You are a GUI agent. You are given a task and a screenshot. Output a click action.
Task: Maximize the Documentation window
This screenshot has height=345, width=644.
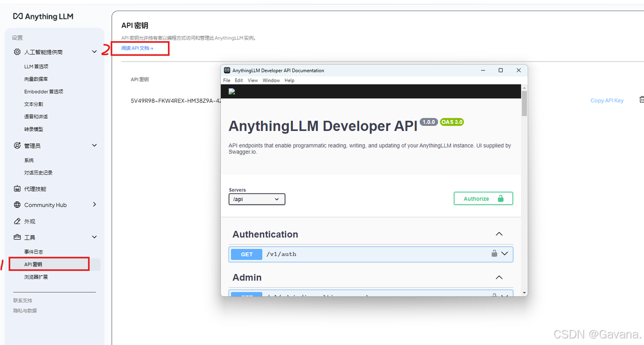tap(501, 71)
